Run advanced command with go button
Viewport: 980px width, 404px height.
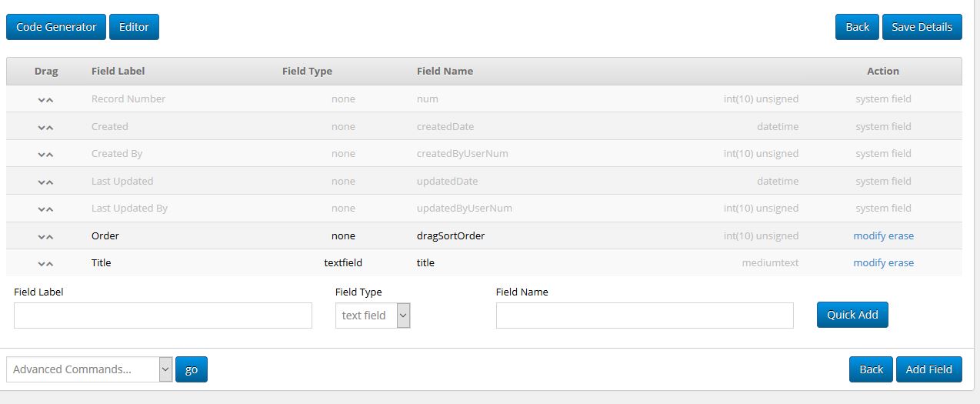click(191, 369)
